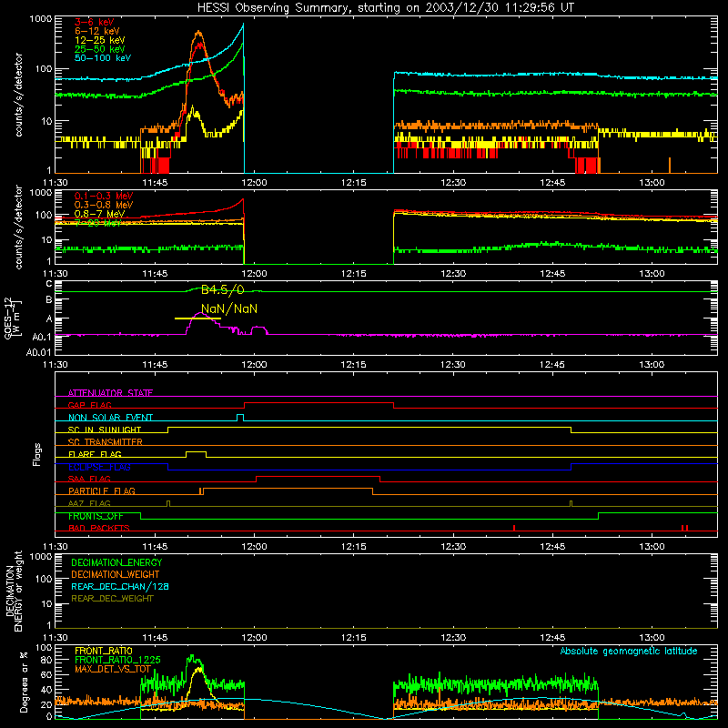Click the REAR_DEC_CHAN/128 legend label

(x=120, y=587)
